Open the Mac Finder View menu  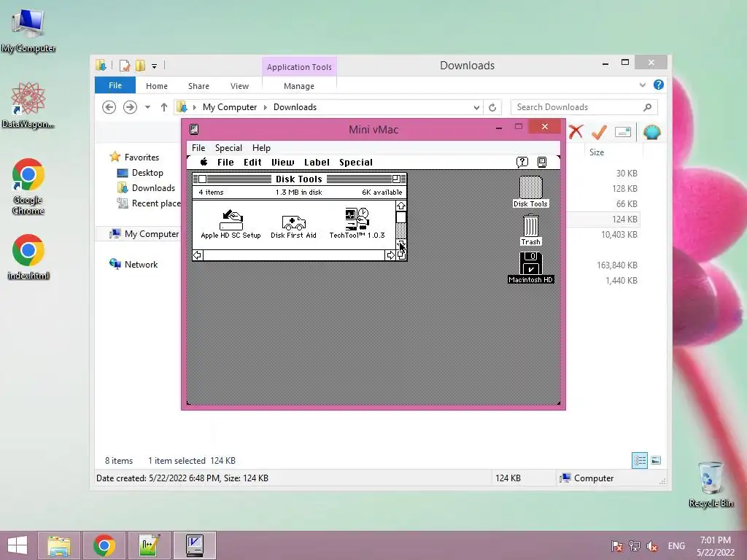[x=282, y=163]
